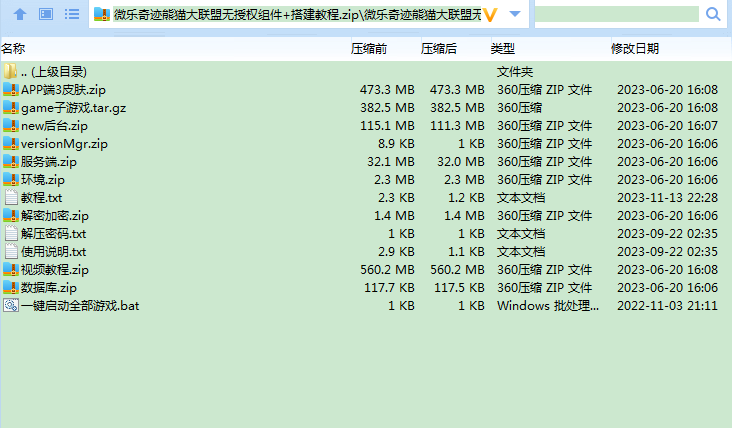Click the orange V icon in path bar

(490, 15)
